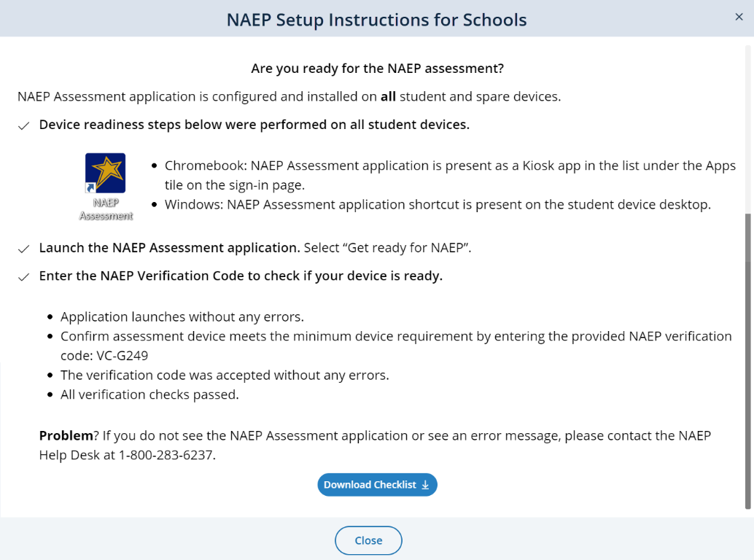Select the "Application launches without any errors" bullet
The height and width of the screenshot is (560, 754).
(x=182, y=317)
